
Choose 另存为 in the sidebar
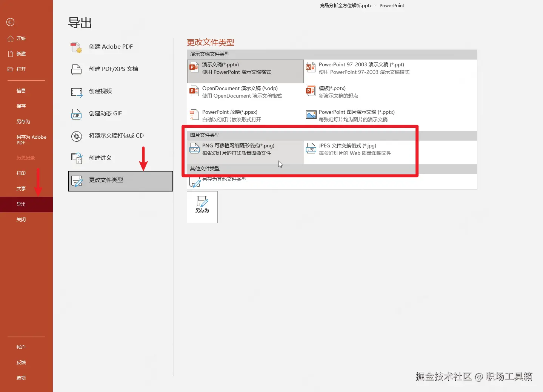point(26,122)
